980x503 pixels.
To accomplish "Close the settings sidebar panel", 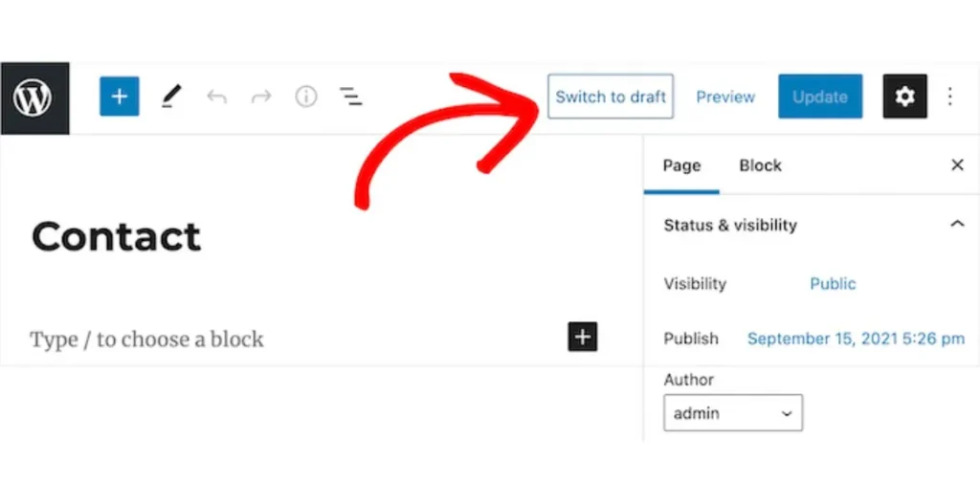I will coord(957,165).
